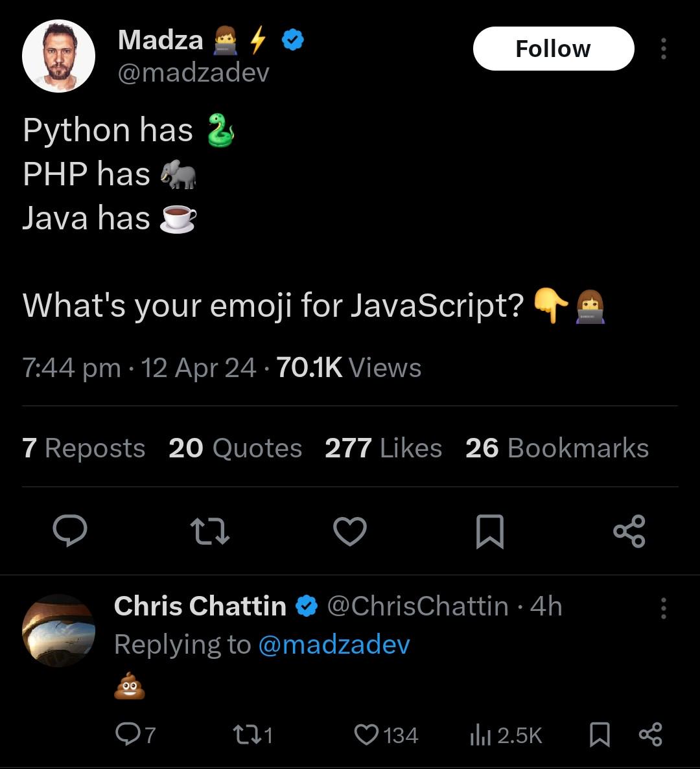Image resolution: width=700 pixels, height=769 pixels.
Task: Open more options on Chris Chattin's reply
Action: 663,608
